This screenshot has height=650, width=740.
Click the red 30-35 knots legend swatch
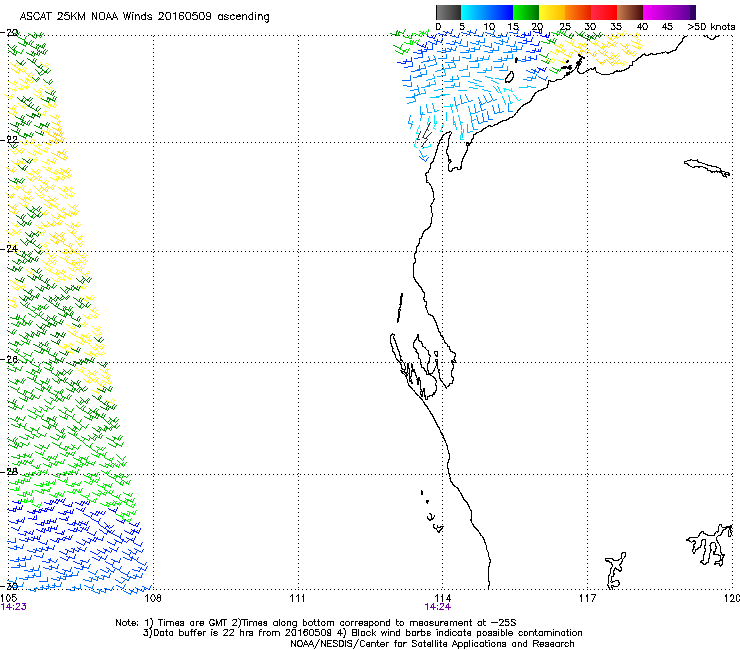coord(604,12)
